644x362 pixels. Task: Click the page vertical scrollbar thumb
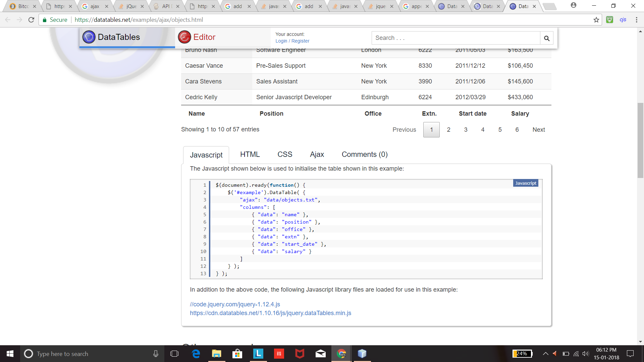pos(640,141)
